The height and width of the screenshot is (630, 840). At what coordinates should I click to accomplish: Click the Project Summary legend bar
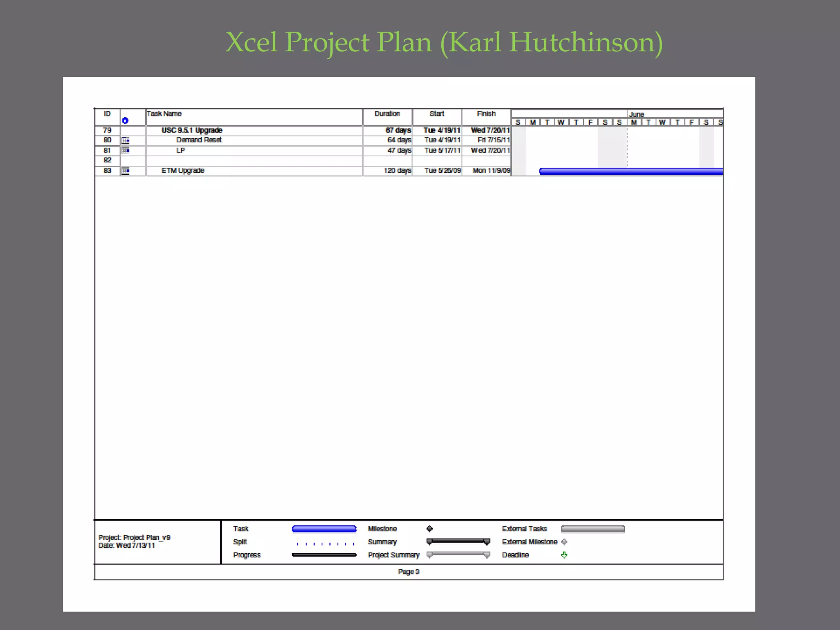click(x=458, y=555)
